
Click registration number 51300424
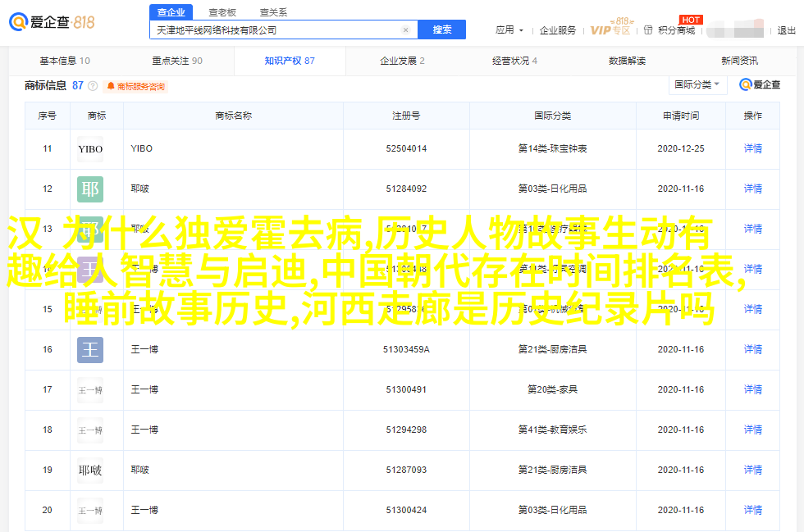pos(406,510)
